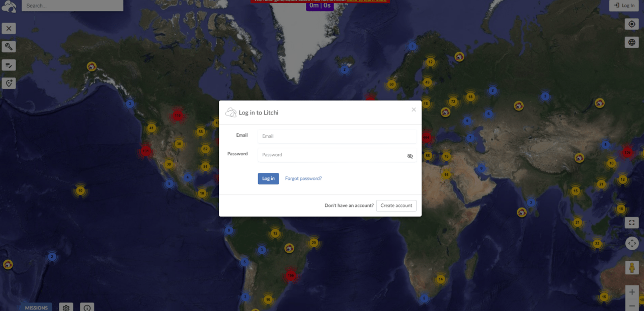Zoom in the map with plus button
The image size is (644, 311).
click(x=631, y=292)
